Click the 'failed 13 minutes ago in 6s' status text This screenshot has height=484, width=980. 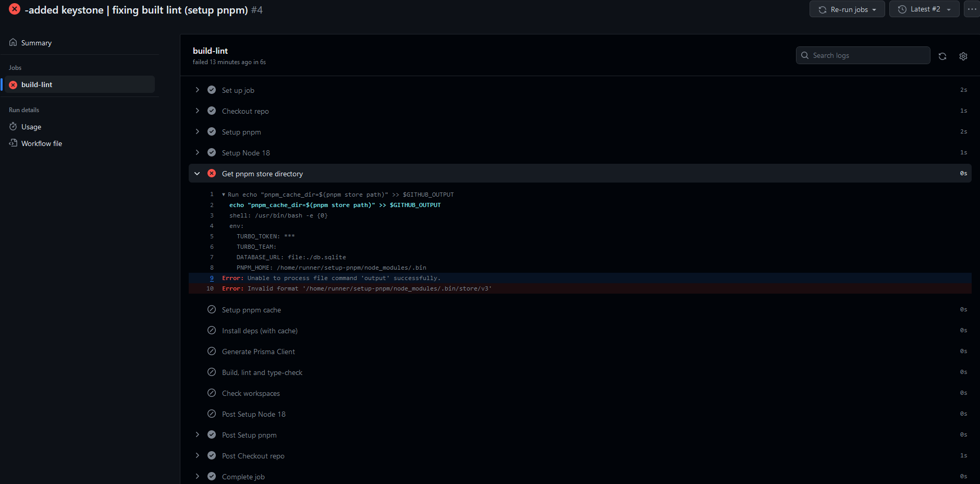pos(229,62)
